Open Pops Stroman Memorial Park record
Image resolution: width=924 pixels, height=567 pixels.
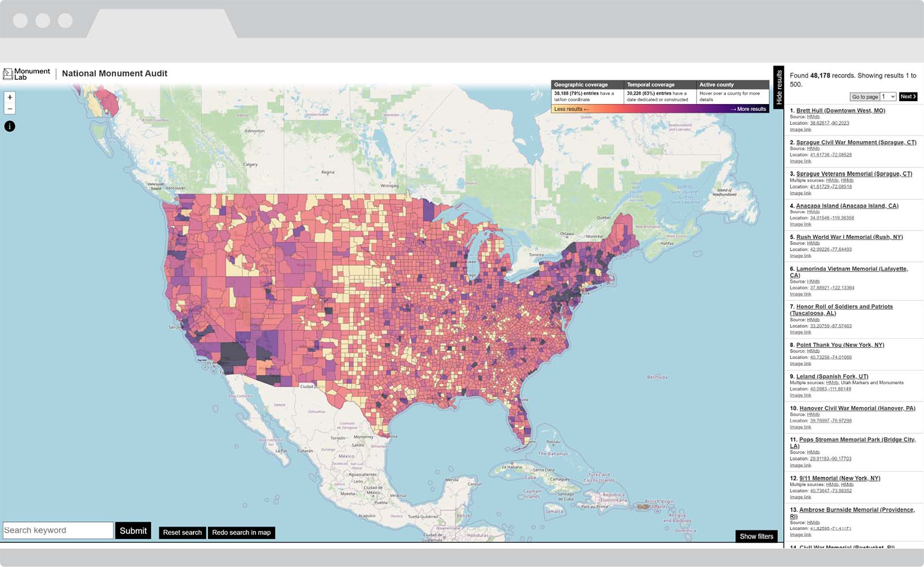pos(852,443)
